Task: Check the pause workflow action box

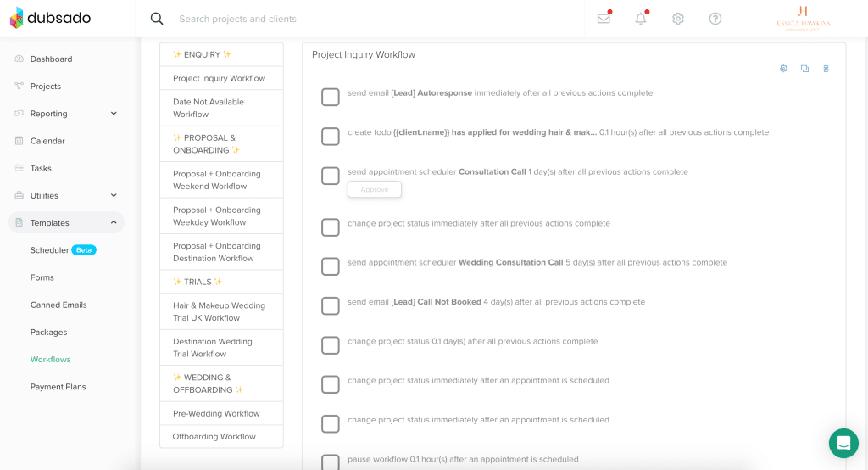Action: point(331,462)
